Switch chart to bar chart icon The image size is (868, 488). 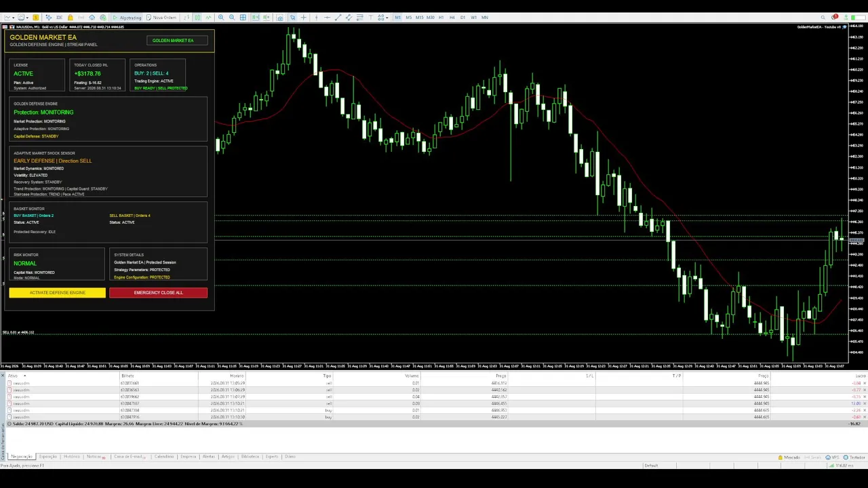[186, 18]
